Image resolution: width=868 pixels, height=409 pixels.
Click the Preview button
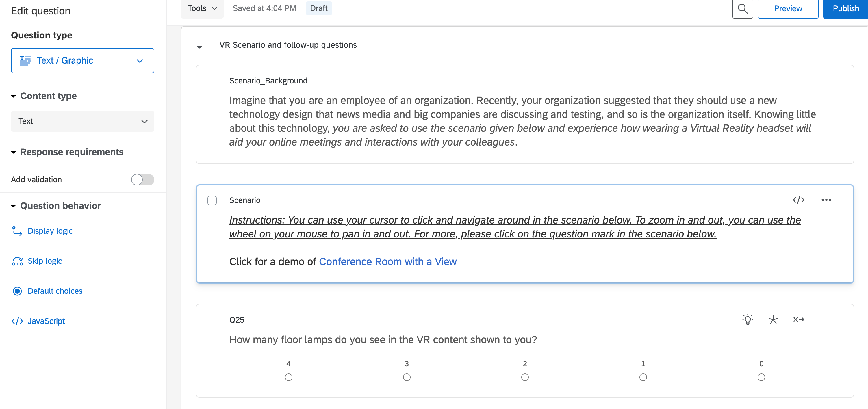(x=788, y=8)
